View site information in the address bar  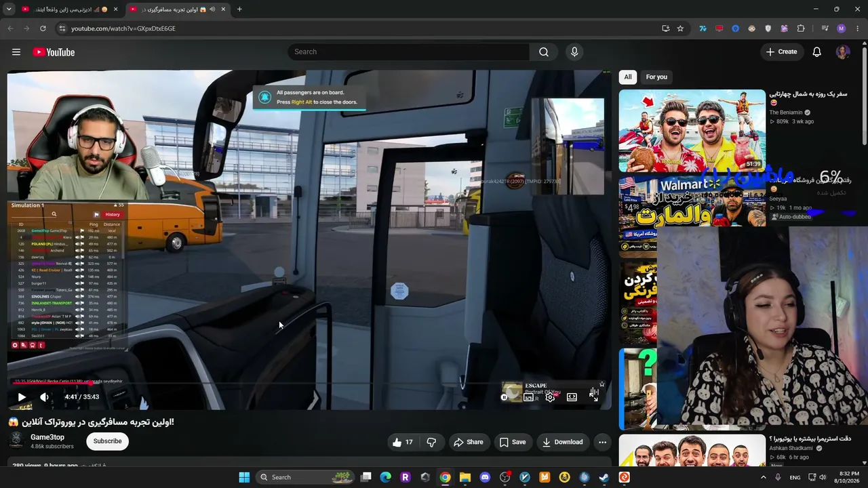[62, 28]
